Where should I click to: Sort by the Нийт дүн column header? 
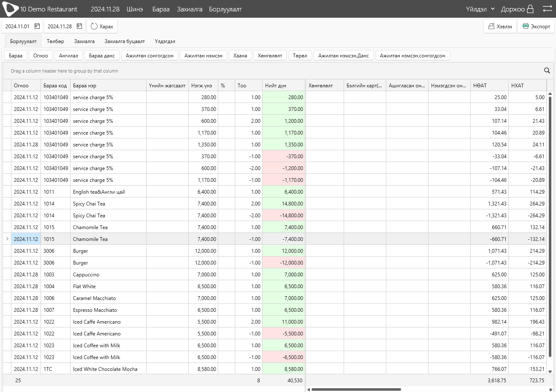coord(283,85)
